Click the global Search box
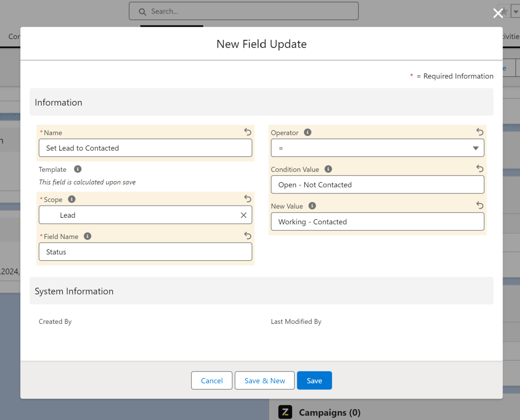This screenshot has width=520, height=420. tap(244, 11)
